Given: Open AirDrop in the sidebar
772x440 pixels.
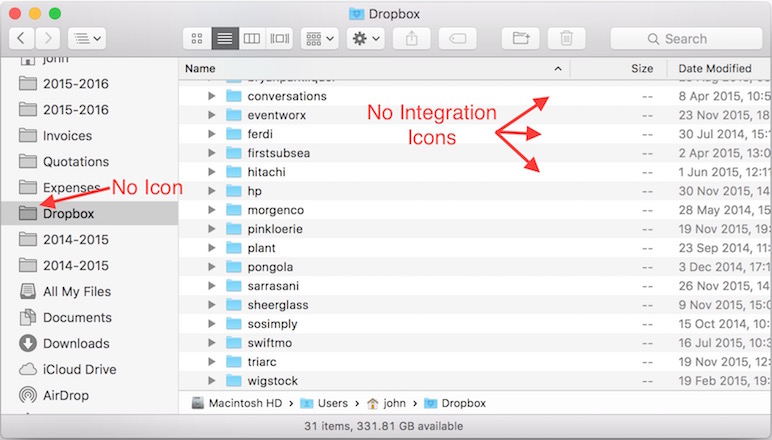Looking at the screenshot, I should click(89, 395).
